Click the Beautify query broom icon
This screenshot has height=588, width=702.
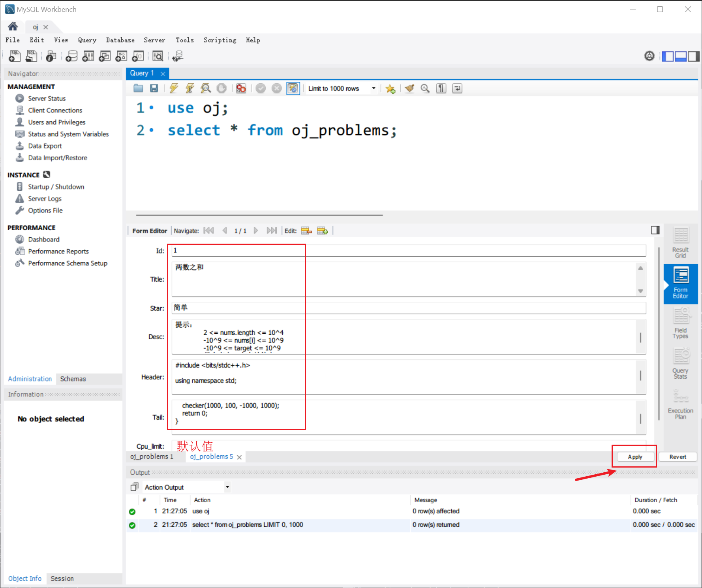click(409, 88)
